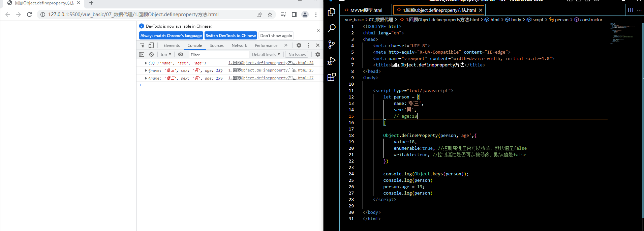Focus the console Filter field

pyautogui.click(x=218, y=55)
